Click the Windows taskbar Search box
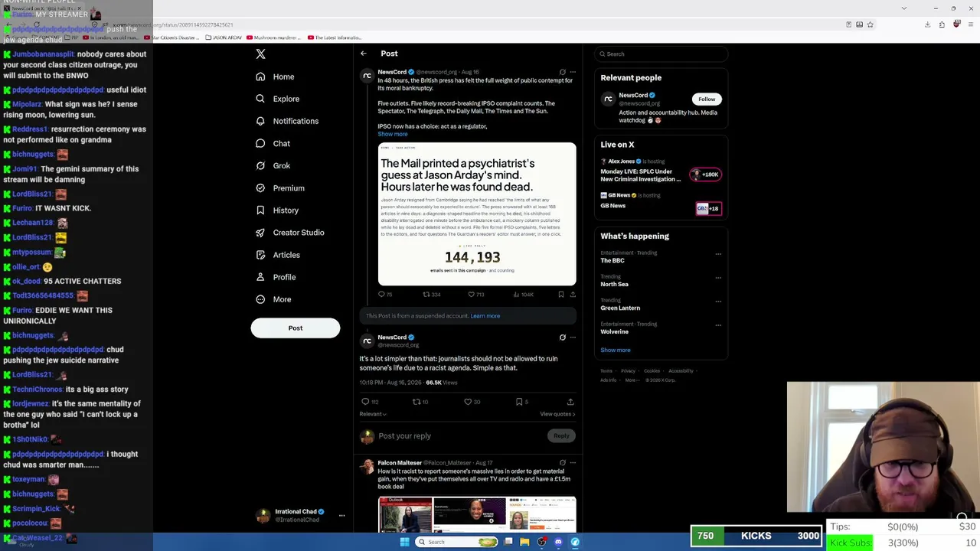Viewport: 980px width, 551px height. tap(457, 542)
